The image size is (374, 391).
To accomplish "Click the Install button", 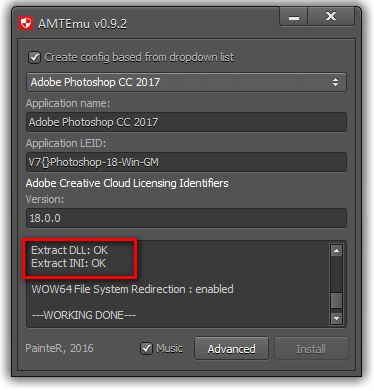I will pyautogui.click(x=311, y=349).
